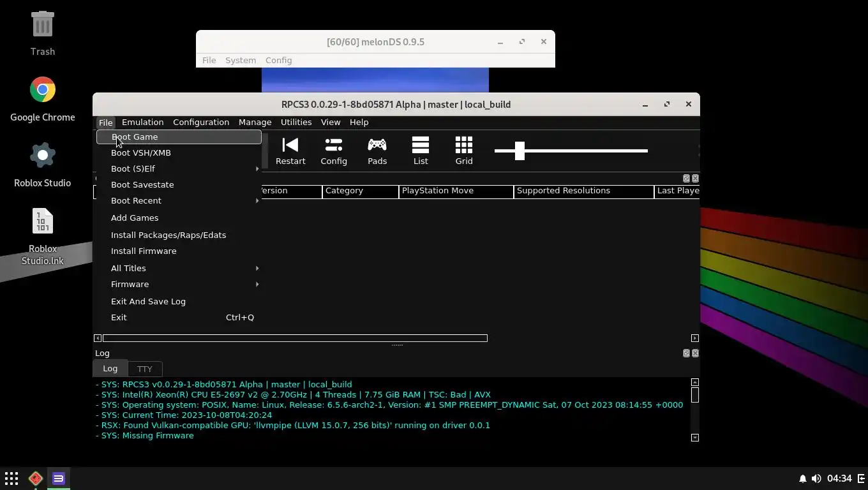The width and height of the screenshot is (868, 490).
Task: Click game list scroll left arrow
Action: point(98,338)
